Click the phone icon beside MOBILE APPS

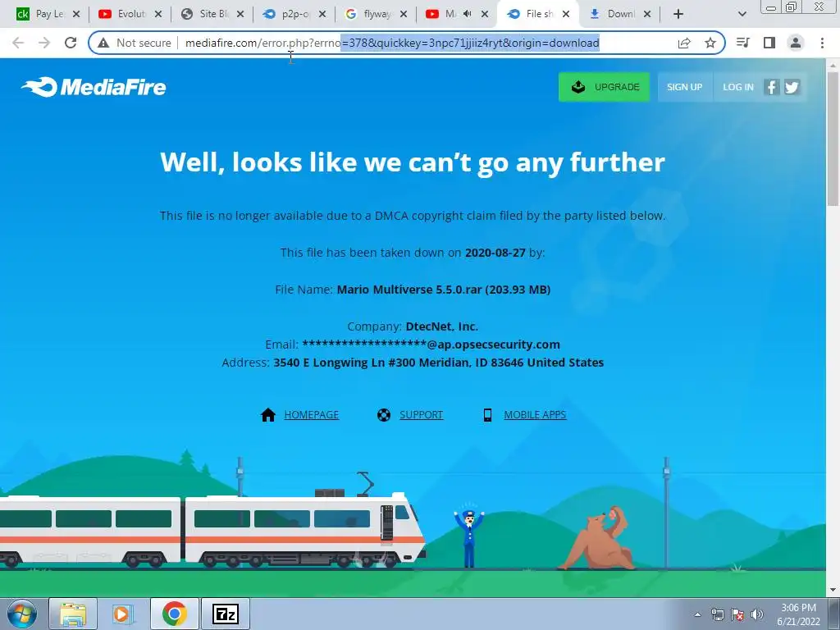(487, 414)
